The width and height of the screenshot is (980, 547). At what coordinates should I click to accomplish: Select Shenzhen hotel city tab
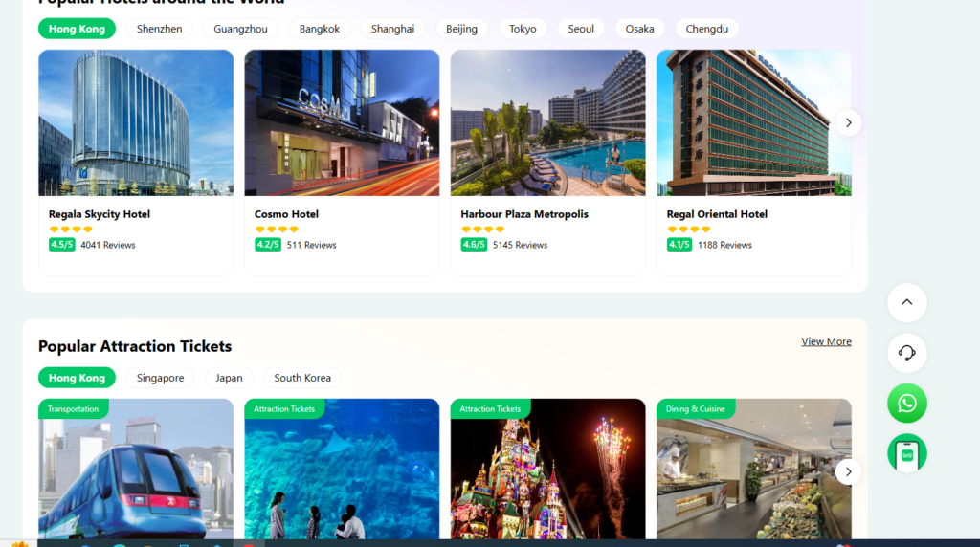tap(159, 29)
